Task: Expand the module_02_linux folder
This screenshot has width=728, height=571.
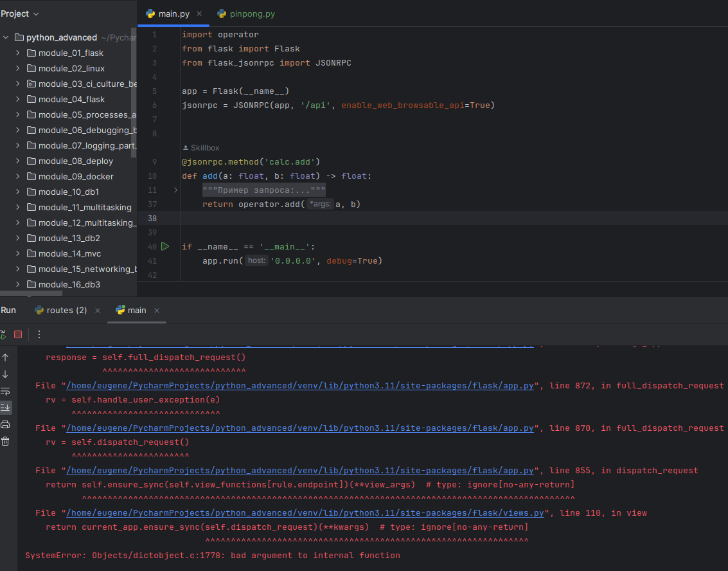Action: coord(17,68)
